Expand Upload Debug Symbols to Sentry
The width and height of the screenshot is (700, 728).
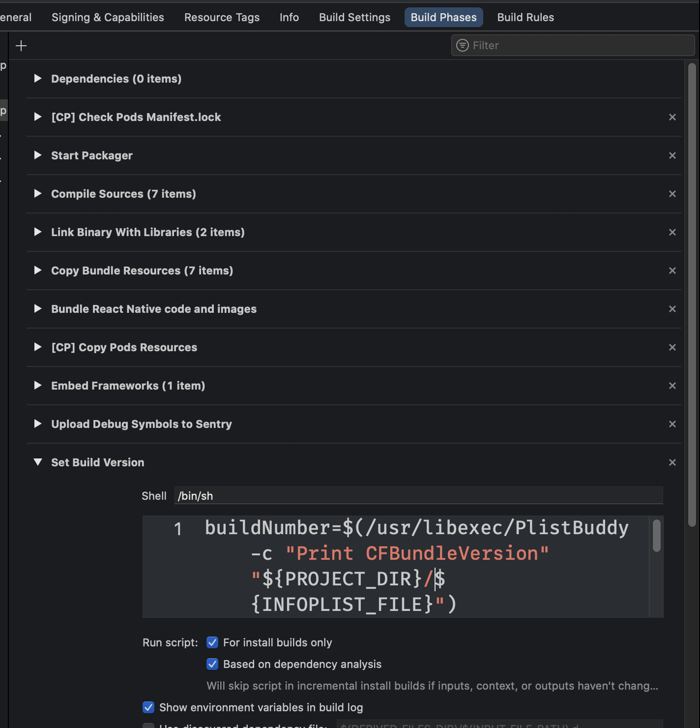pos(38,424)
